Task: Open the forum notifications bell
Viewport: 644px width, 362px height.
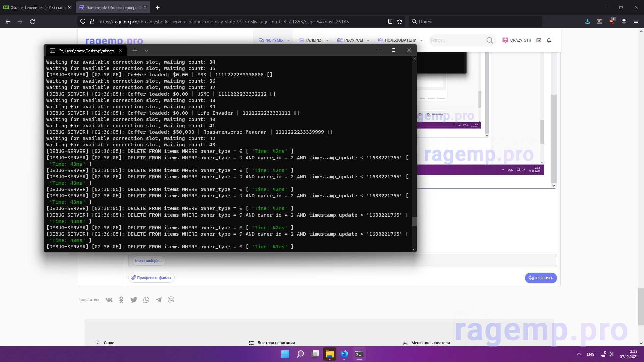Action: [x=549, y=40]
